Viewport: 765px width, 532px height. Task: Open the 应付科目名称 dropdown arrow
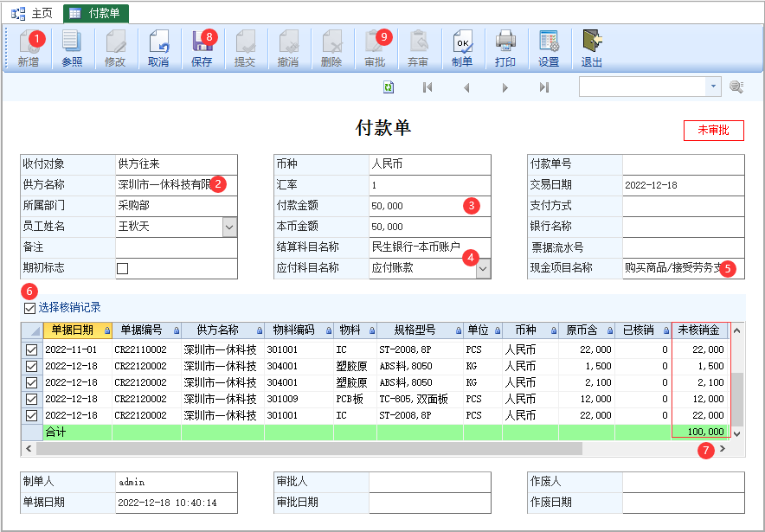pyautogui.click(x=483, y=269)
